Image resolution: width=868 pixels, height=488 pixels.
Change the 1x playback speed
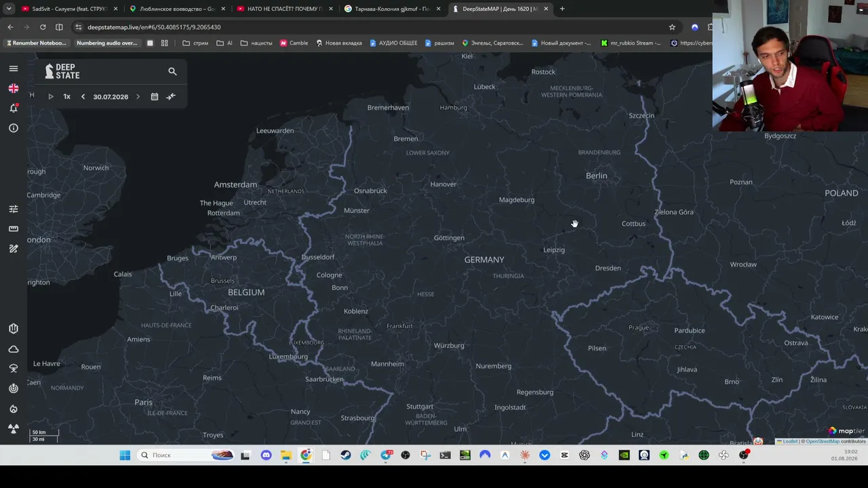coord(67,97)
